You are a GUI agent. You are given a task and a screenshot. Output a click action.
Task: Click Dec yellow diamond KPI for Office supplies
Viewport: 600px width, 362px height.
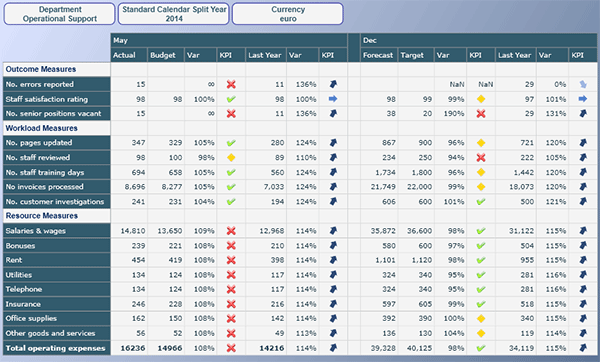click(x=481, y=318)
